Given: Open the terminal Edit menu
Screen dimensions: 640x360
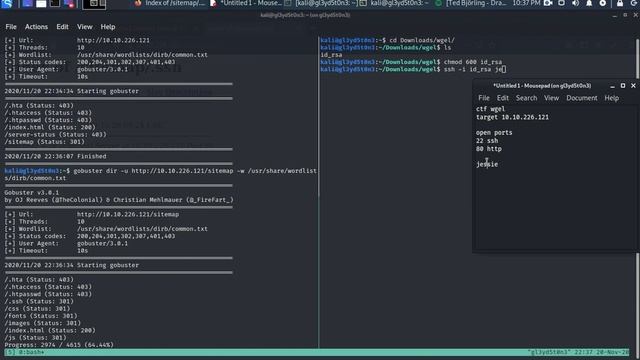Looking at the screenshot, I should point(62,27).
